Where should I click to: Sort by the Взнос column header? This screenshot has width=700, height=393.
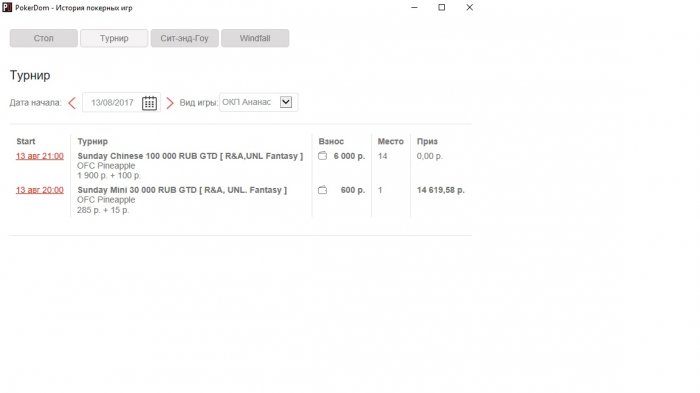[x=331, y=141]
